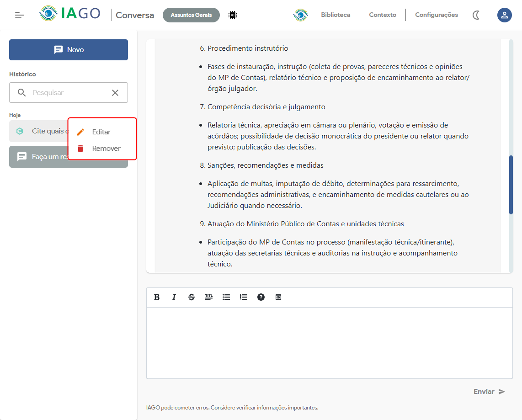The width and height of the screenshot is (522, 420).
Task: Clear the Pesquisar search field
Action: 115,93
